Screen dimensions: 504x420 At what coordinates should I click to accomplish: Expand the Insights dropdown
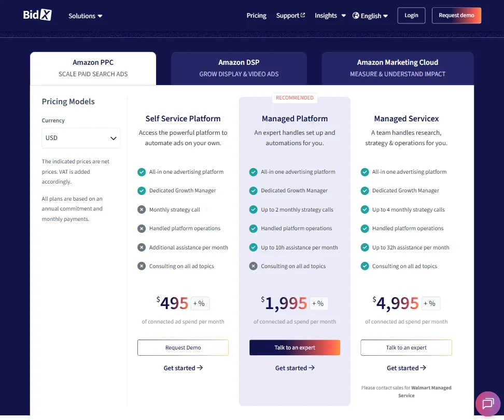coord(330,16)
